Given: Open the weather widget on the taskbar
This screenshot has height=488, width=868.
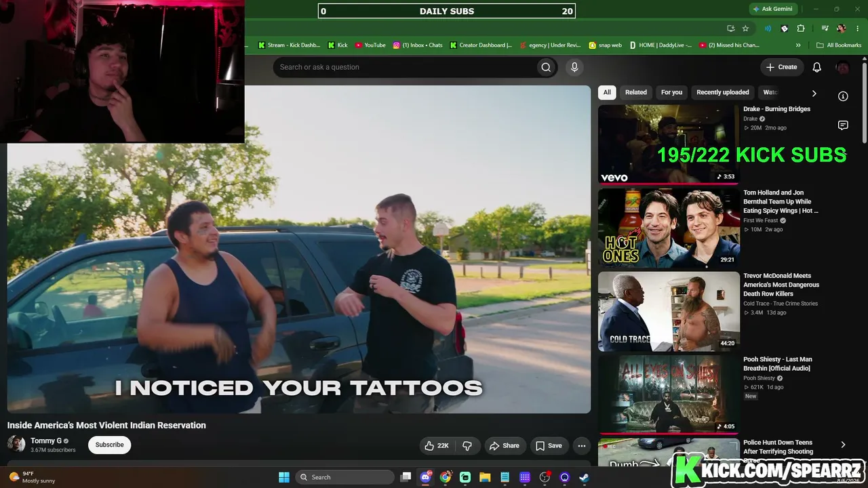Looking at the screenshot, I should (x=33, y=477).
